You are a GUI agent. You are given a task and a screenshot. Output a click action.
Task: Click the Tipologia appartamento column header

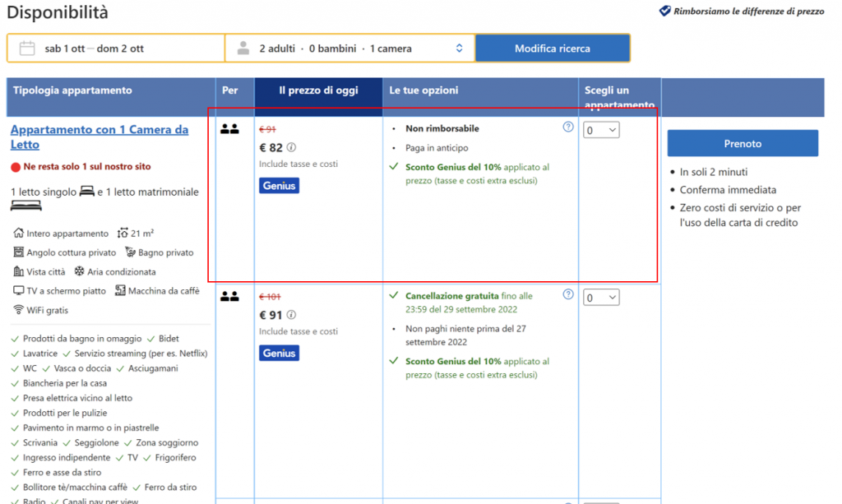[x=72, y=90]
